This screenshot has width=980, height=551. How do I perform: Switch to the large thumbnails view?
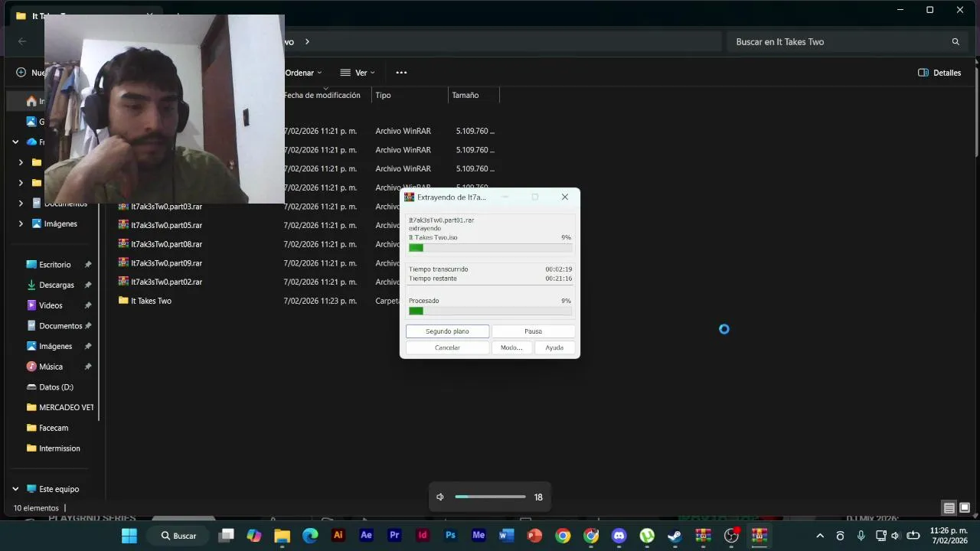point(965,508)
